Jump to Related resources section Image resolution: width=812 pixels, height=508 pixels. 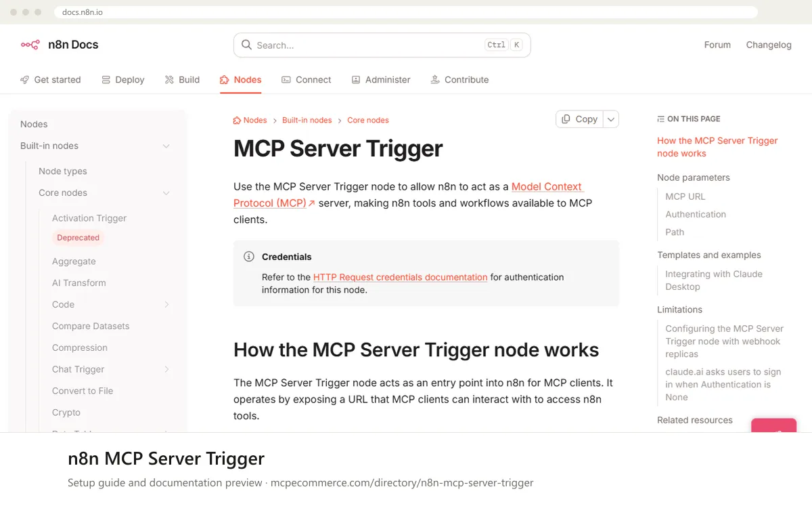(695, 420)
